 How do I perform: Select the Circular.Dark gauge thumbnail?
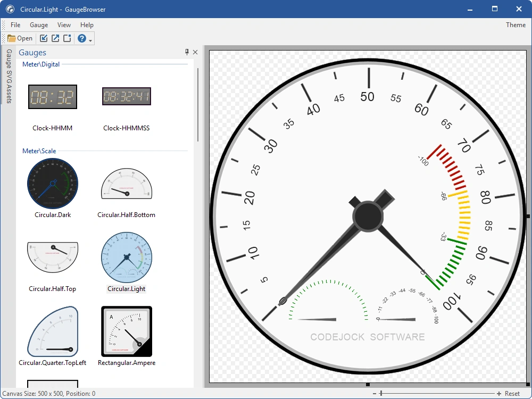pos(53,184)
